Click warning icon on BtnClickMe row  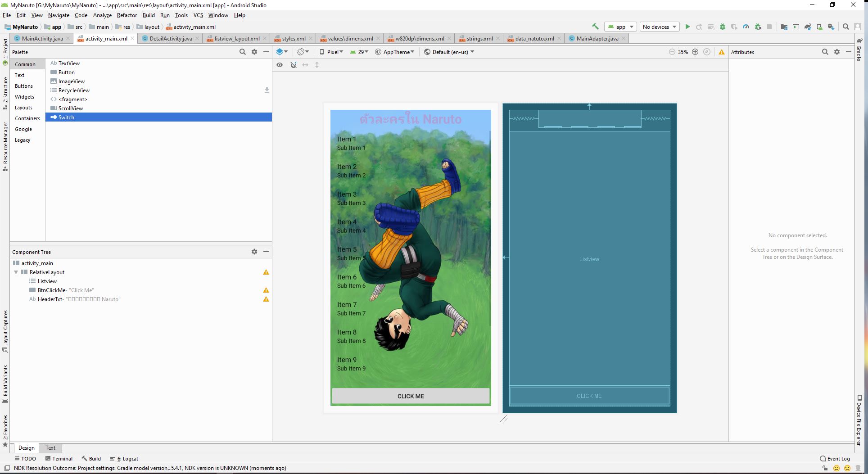coord(266,290)
